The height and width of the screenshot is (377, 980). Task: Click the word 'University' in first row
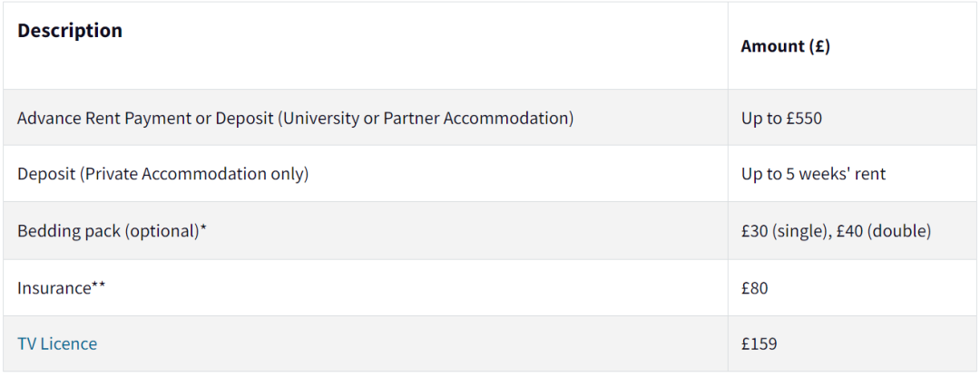(x=312, y=118)
